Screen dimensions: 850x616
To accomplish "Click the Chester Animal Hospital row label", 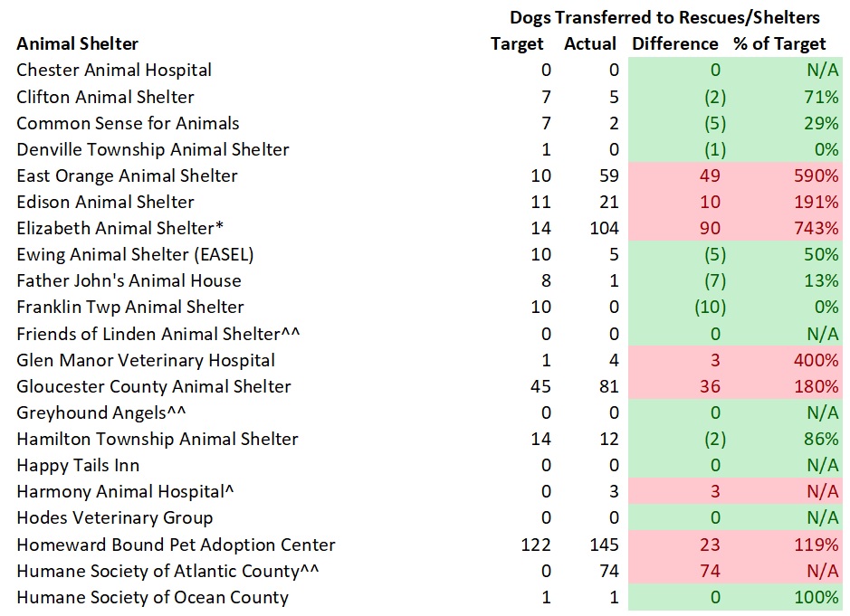I will [114, 70].
